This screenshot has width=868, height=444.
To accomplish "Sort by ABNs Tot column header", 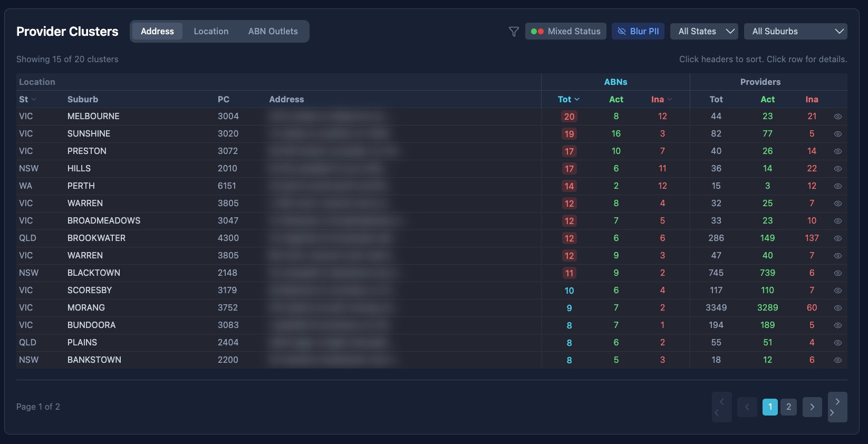I will 568,99.
